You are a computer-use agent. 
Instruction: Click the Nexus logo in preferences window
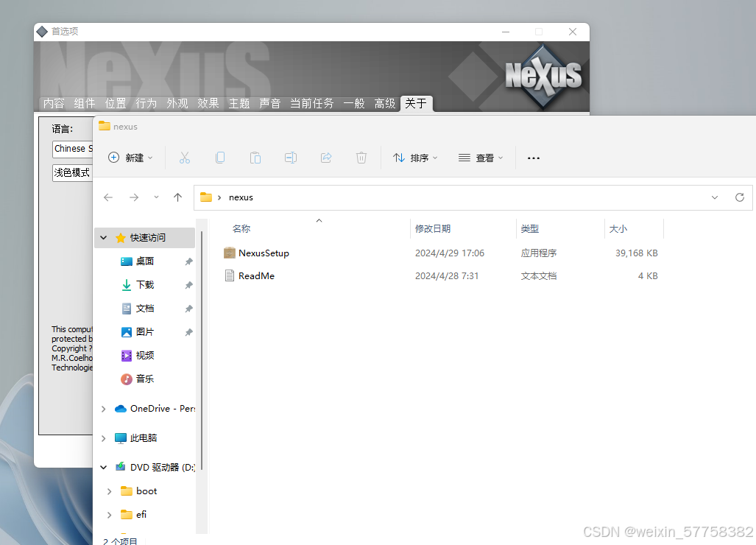coord(543,76)
